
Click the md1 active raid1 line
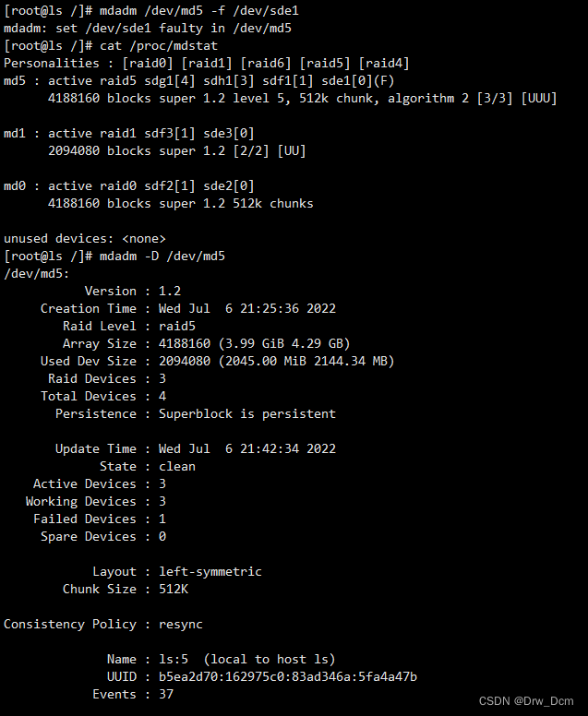tap(129, 134)
